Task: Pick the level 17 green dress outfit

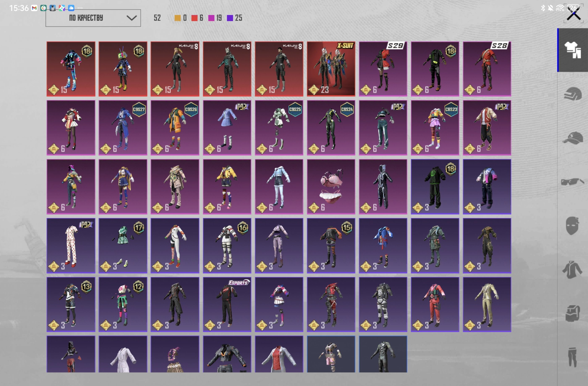Action: (123, 246)
